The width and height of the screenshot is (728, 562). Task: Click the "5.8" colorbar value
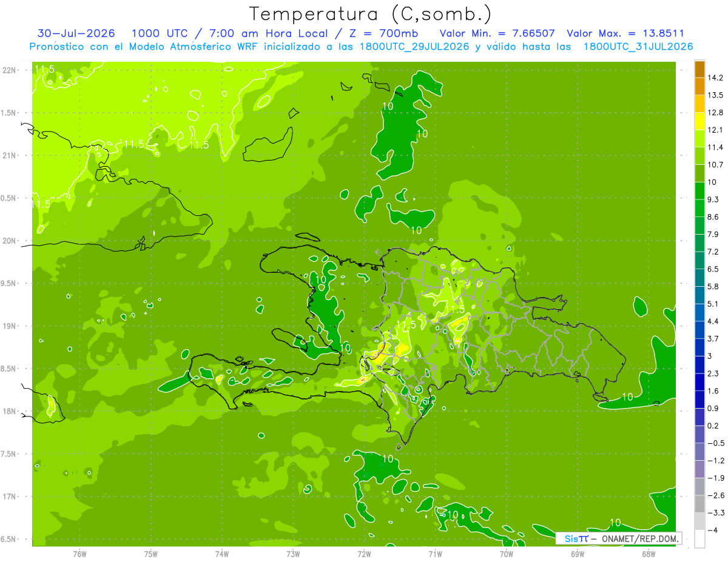[713, 286]
